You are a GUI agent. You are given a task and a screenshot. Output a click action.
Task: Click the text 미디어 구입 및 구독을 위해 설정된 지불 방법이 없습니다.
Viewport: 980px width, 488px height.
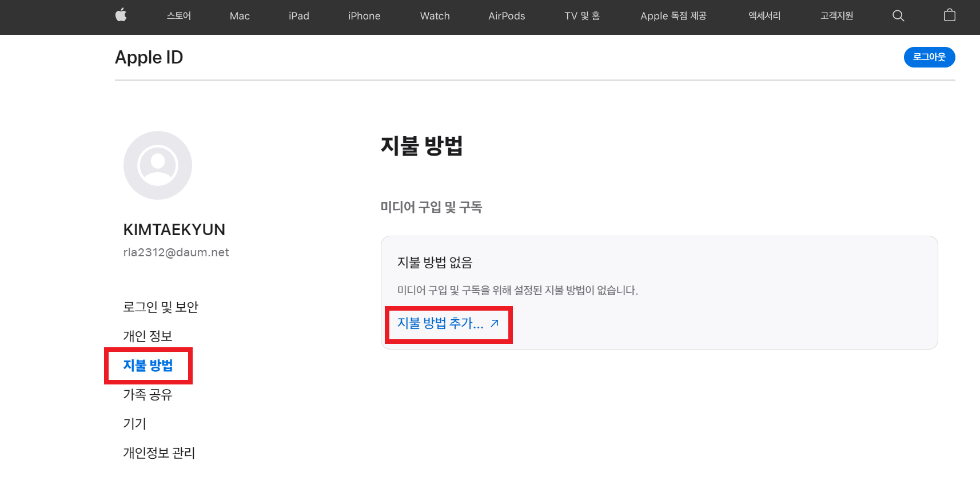(x=517, y=291)
